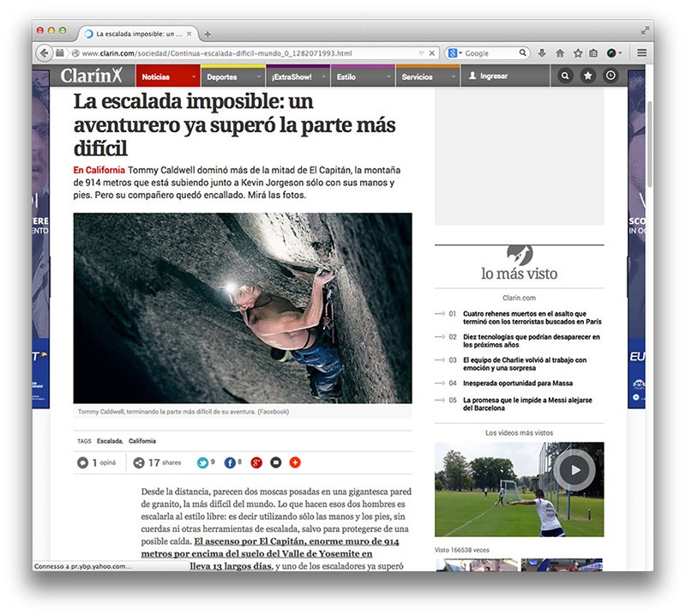Open the downloads arrow icon
Image resolution: width=686 pixels, height=616 pixels.
[x=542, y=53]
